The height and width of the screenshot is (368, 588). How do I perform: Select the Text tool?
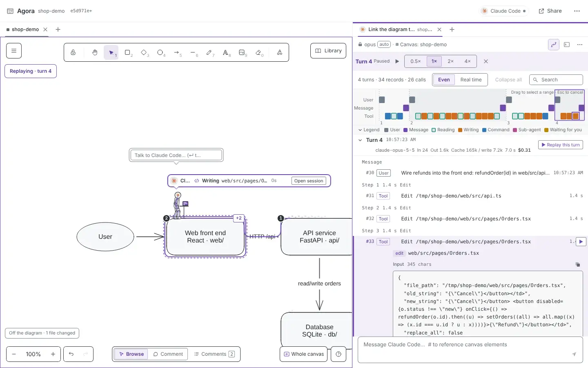pos(225,52)
